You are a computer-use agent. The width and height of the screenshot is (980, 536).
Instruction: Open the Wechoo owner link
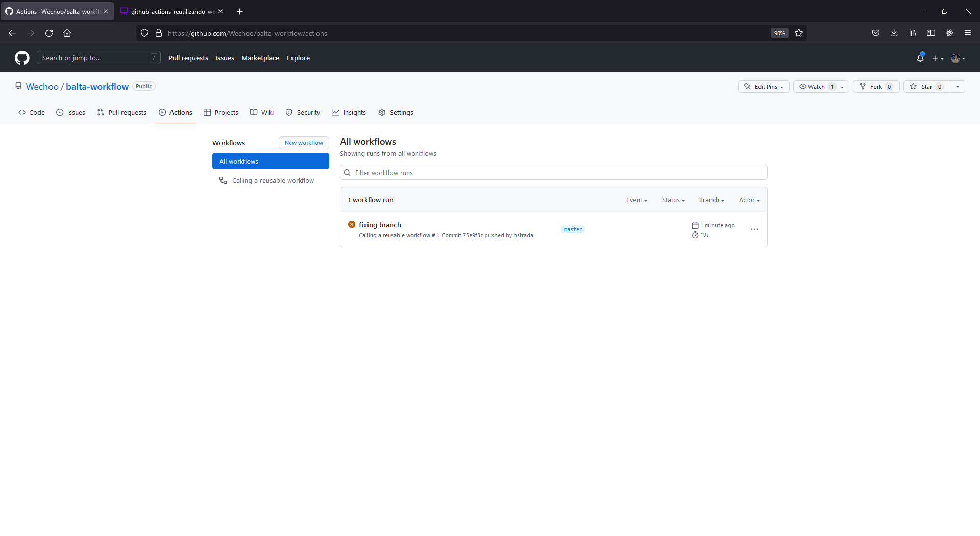click(42, 87)
